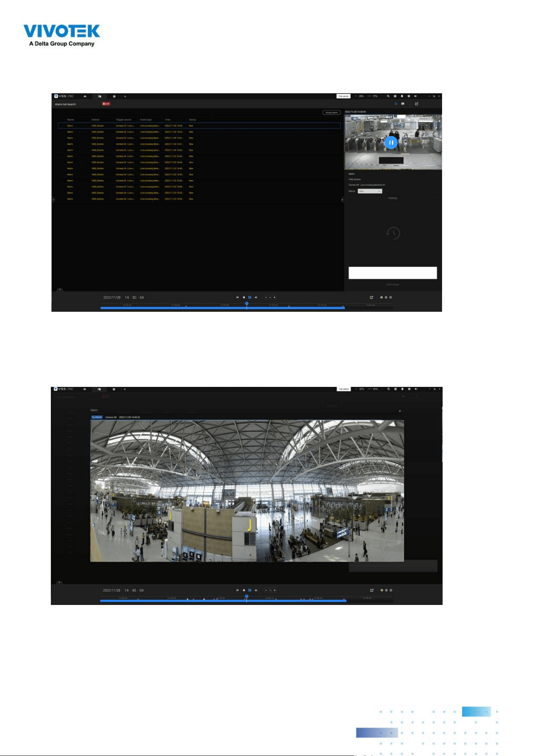Open the alarm tab in lower screenshot
This screenshot has height=756, width=535.
(x=99, y=389)
